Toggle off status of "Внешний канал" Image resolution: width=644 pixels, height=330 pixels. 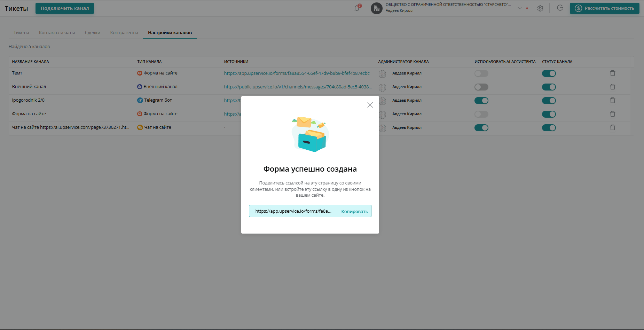549,87
